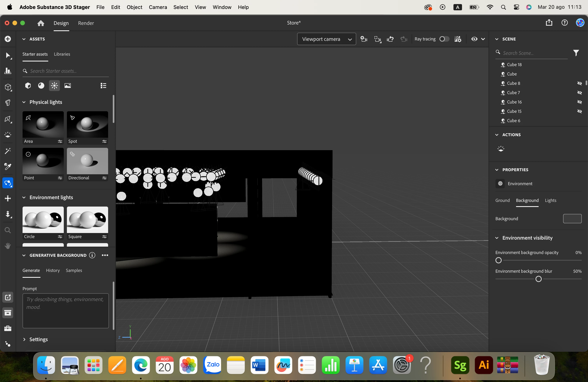Select the materials filter icon in assets
This screenshot has width=588, height=382.
click(x=41, y=86)
